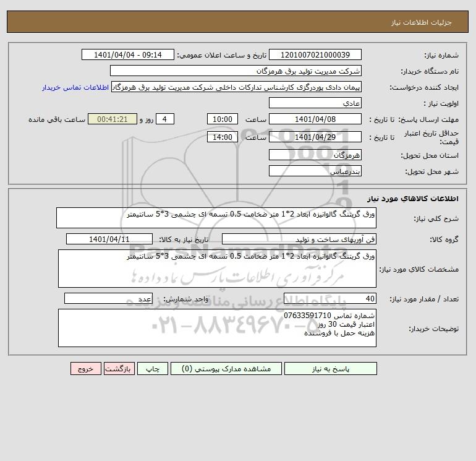
Task: Click the label شماره نیاز
Action: tap(441, 55)
